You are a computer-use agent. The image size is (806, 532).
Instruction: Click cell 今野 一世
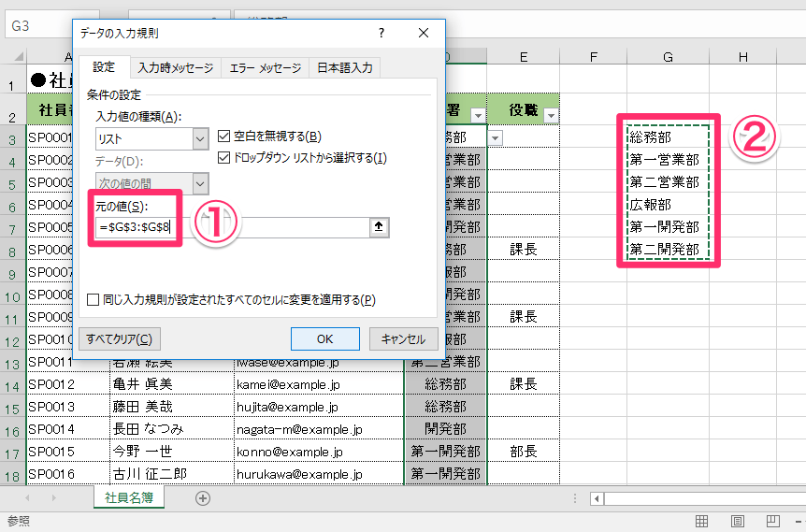pos(172,452)
